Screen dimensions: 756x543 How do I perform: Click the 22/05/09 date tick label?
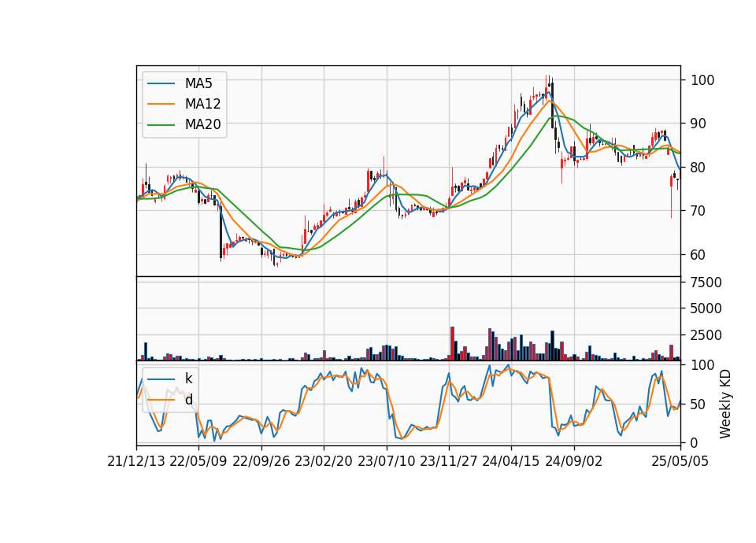pos(198,462)
